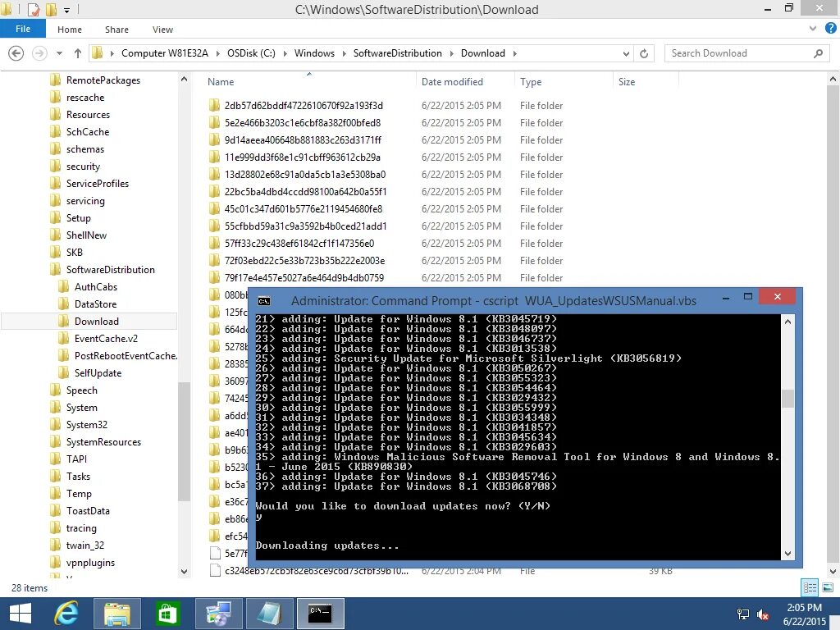Click the Up-one-level arrow
The width and height of the screenshot is (840, 630).
tap(76, 52)
